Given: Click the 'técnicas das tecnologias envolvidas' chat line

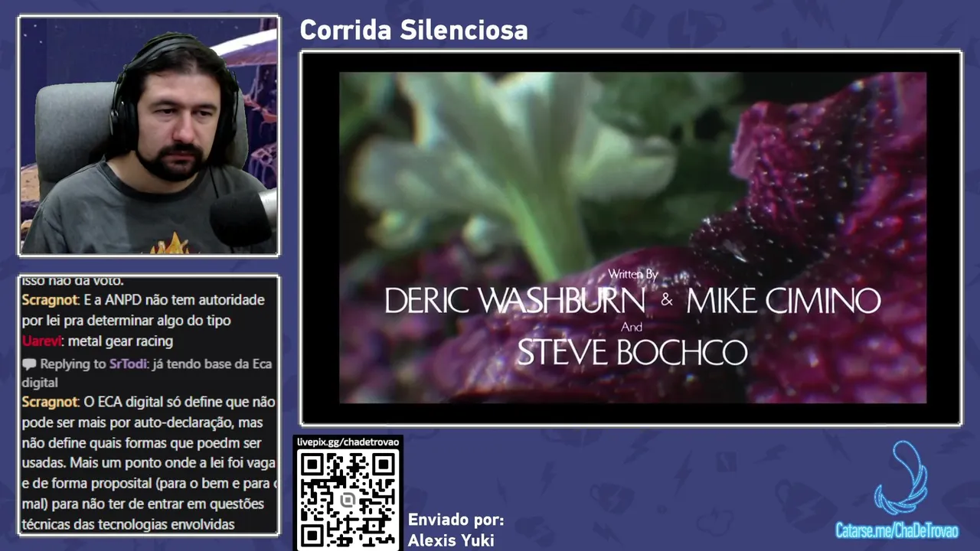Looking at the screenshot, I should click(128, 524).
